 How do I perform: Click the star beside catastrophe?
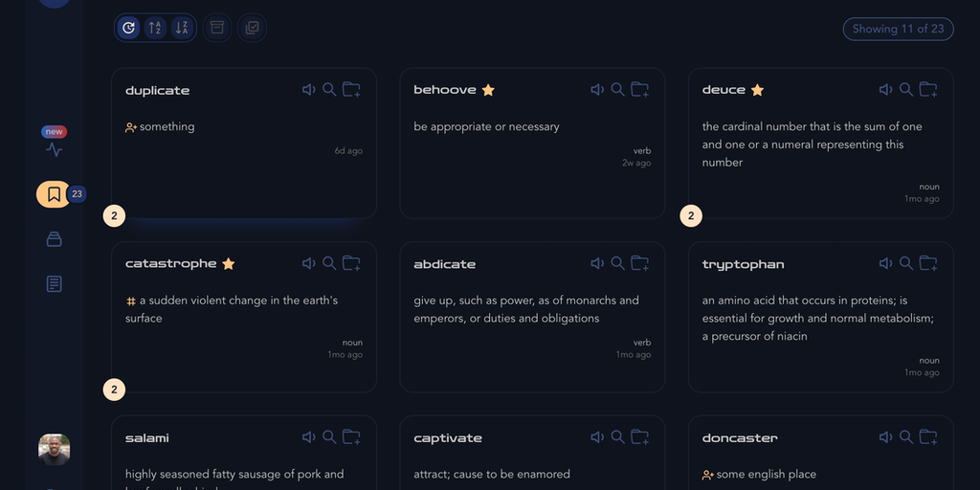(229, 264)
